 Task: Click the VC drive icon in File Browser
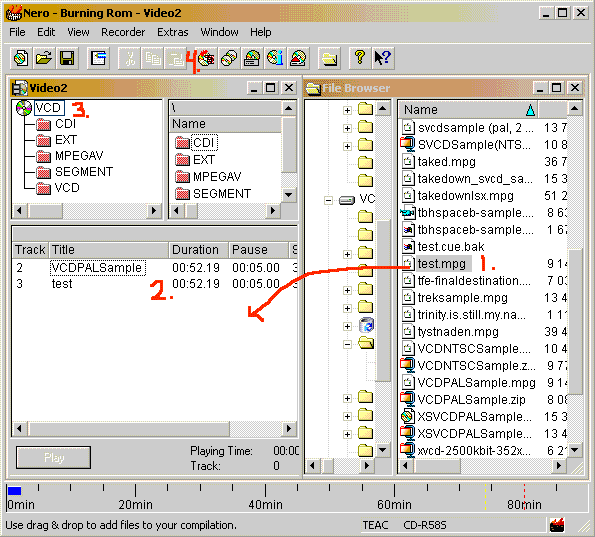coord(347,200)
